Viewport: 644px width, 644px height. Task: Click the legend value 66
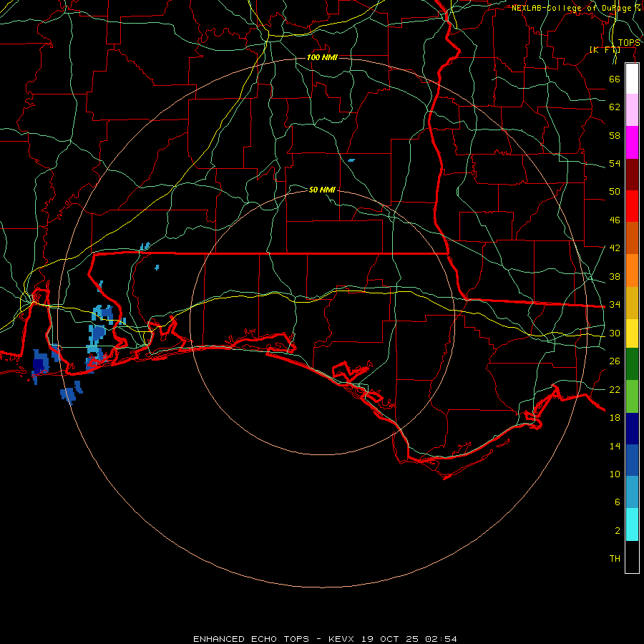tap(615, 79)
